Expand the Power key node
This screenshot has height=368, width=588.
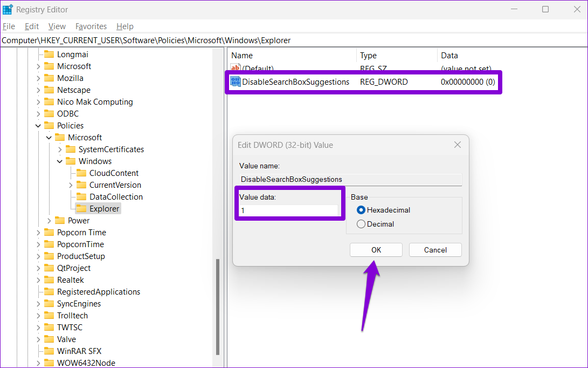49,221
